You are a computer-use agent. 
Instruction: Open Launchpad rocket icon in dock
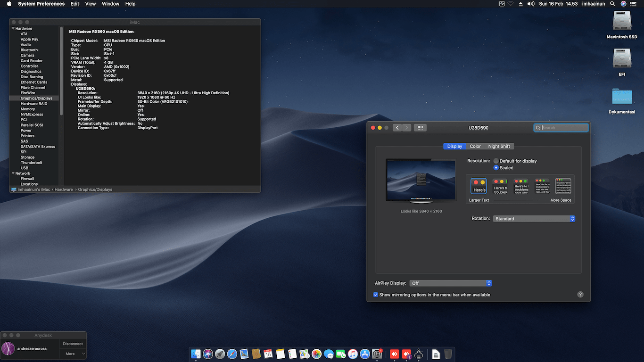[x=220, y=354]
